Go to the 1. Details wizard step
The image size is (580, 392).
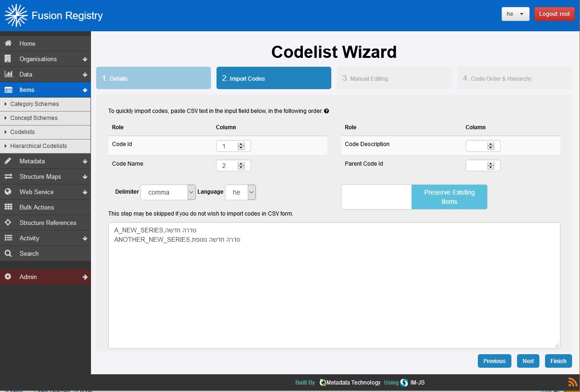[x=153, y=78]
